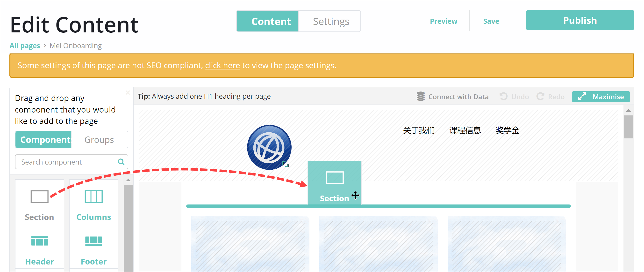Click the Publish button
Screen dimensions: 644x272
point(580,20)
